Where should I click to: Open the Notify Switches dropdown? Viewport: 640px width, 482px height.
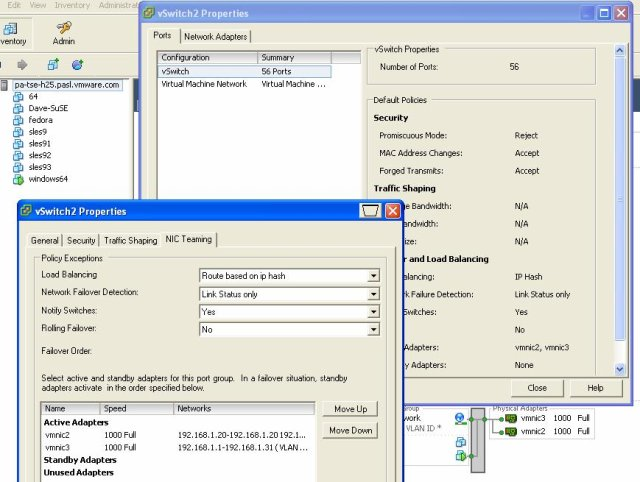[x=289, y=312]
